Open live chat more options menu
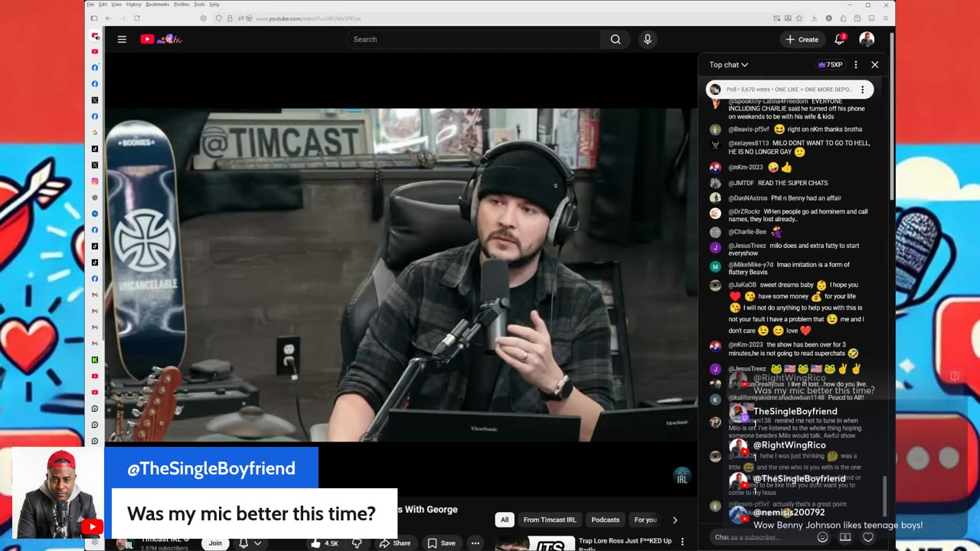Image resolution: width=980 pixels, height=551 pixels. tap(856, 65)
